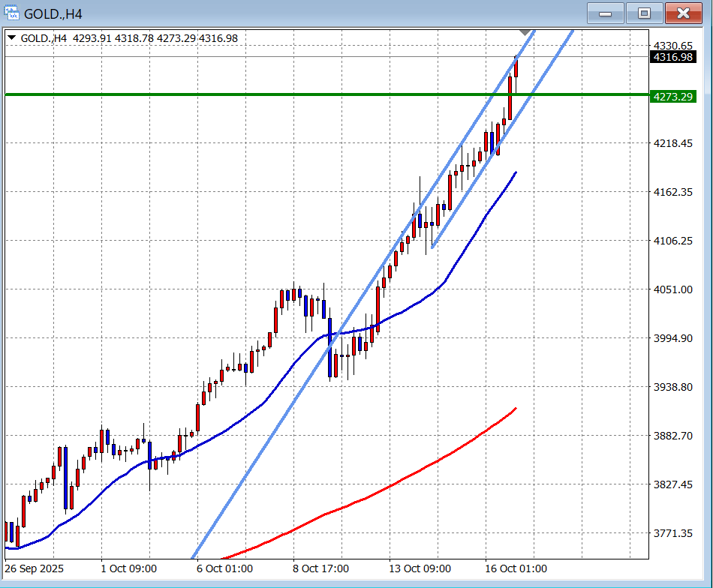Click the GOLD.,H4 window title text
The width and height of the screenshot is (713, 588).
pyautogui.click(x=53, y=13)
